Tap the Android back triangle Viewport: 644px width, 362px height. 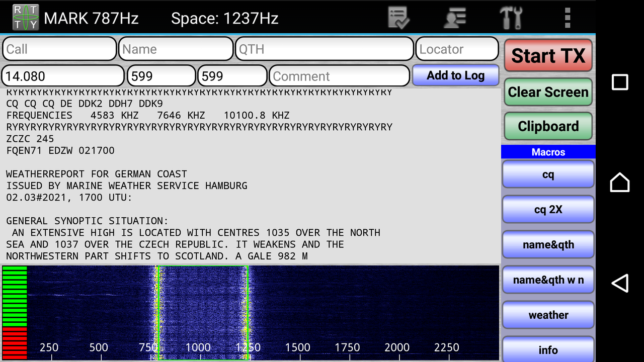pyautogui.click(x=620, y=283)
